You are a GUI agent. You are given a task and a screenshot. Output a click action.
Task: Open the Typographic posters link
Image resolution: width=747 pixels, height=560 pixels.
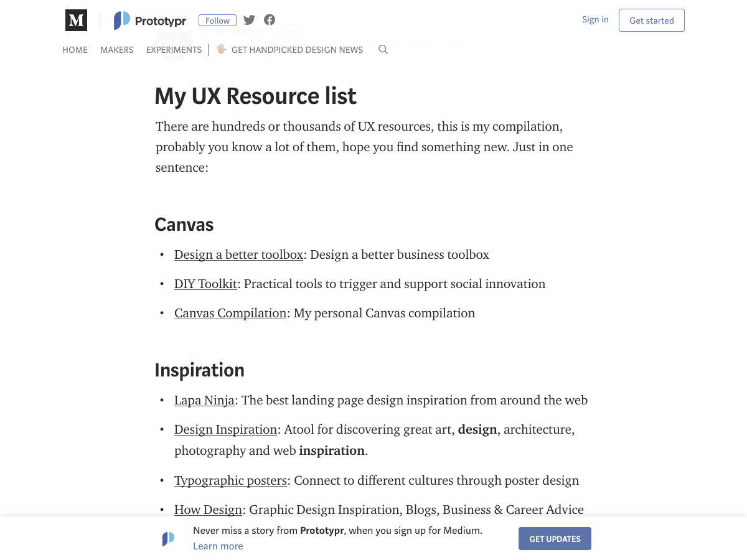click(x=230, y=480)
